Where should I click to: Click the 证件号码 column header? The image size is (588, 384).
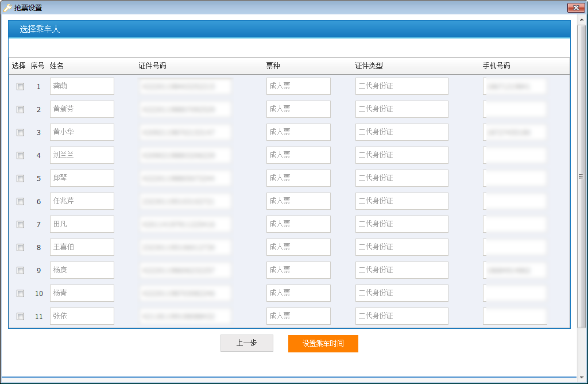(x=152, y=66)
